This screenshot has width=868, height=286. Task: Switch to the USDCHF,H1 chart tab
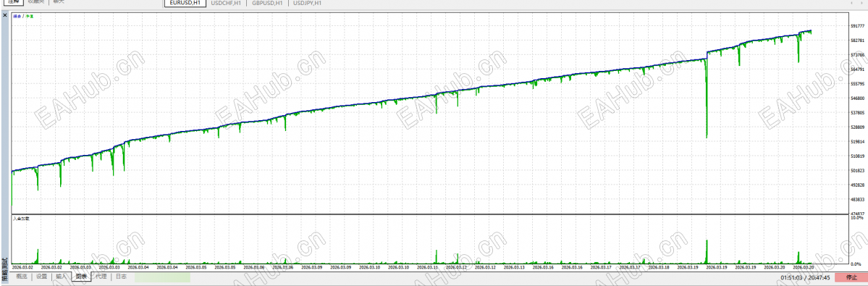coord(226,3)
